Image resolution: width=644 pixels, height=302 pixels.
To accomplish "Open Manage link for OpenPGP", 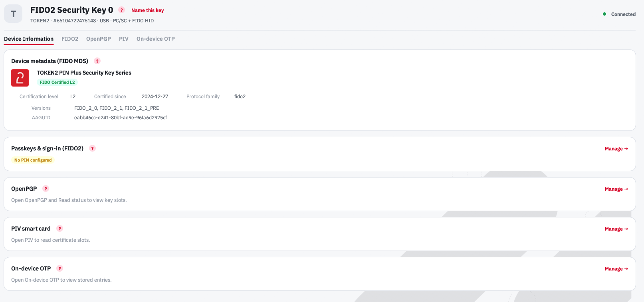I will pyautogui.click(x=616, y=189).
